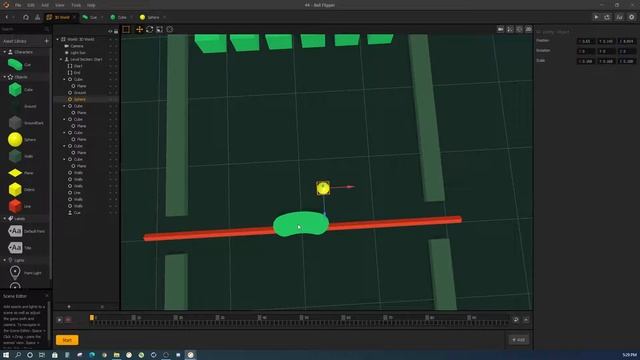Activate the Move tool
The height and width of the screenshot is (360, 640).
click(139, 29)
